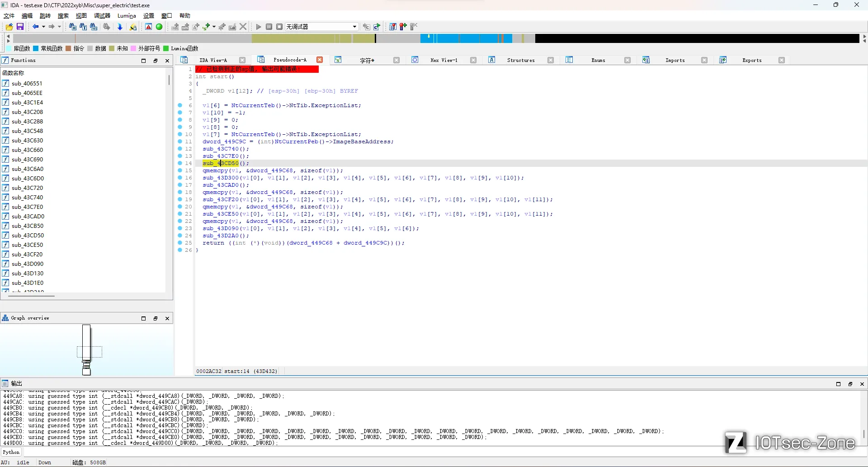The width and height of the screenshot is (868, 467).
Task: Switch to the Structures tab
Action: pyautogui.click(x=521, y=60)
